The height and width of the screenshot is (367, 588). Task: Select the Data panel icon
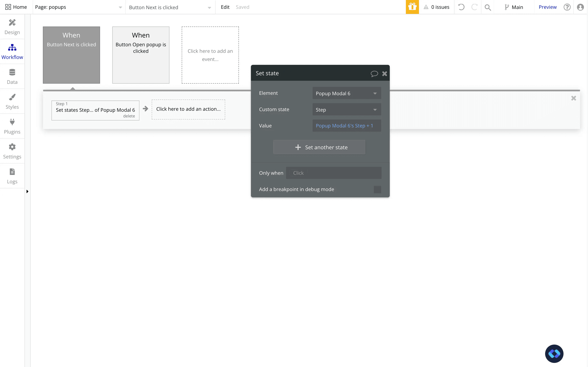[x=12, y=76]
